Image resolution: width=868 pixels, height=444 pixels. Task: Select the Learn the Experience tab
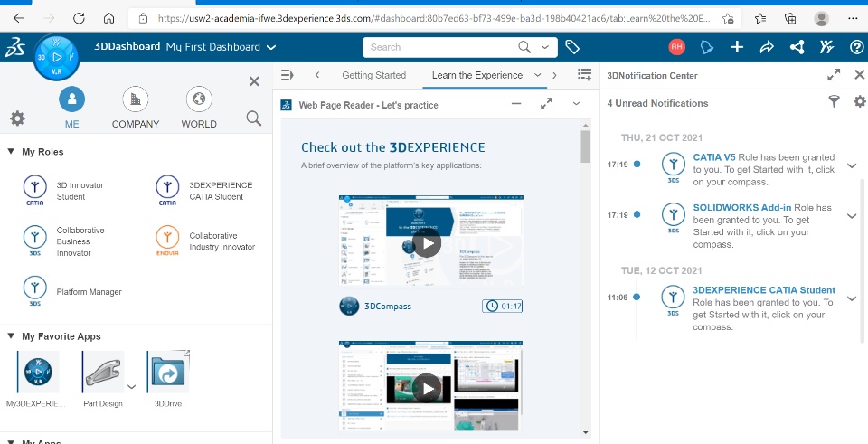click(477, 75)
